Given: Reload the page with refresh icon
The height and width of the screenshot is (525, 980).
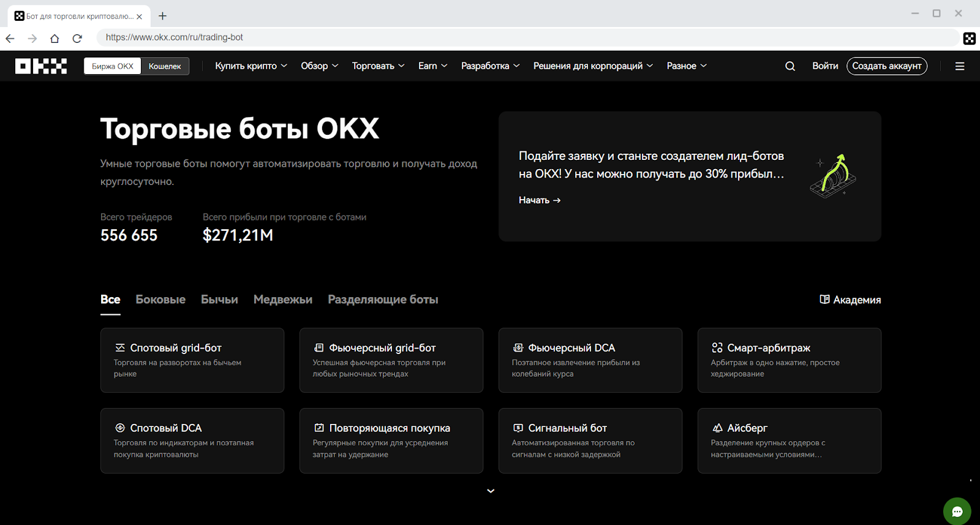Looking at the screenshot, I should coord(77,38).
